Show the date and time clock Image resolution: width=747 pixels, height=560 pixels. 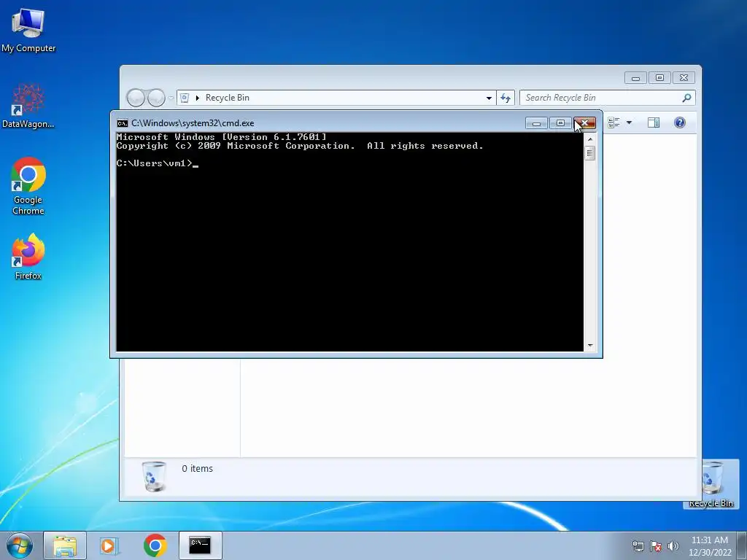point(709,546)
